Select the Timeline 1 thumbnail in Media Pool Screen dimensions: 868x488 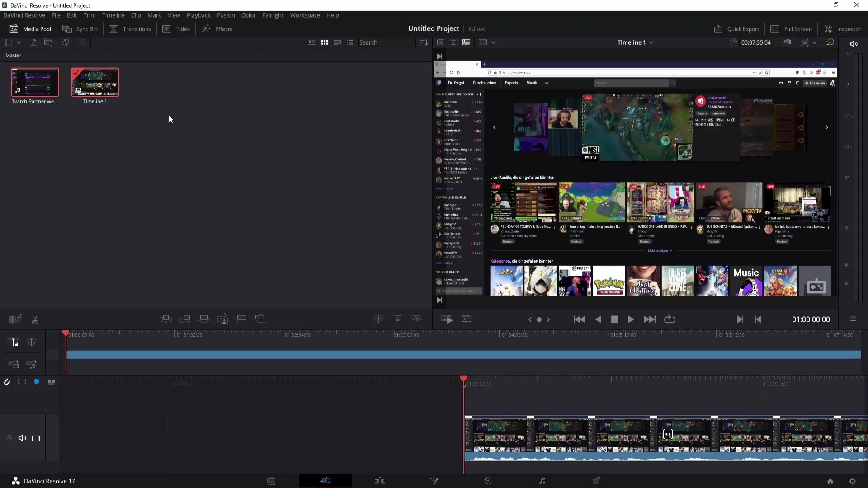(x=95, y=82)
